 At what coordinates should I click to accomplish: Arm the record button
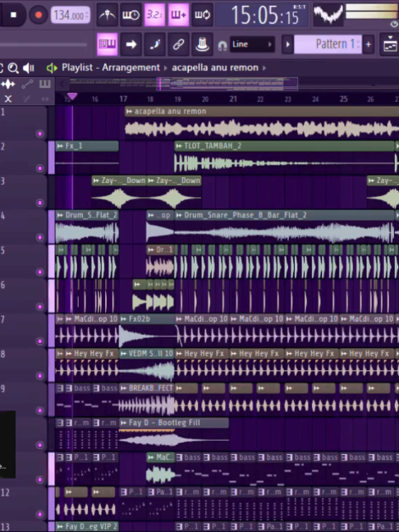tap(38, 15)
